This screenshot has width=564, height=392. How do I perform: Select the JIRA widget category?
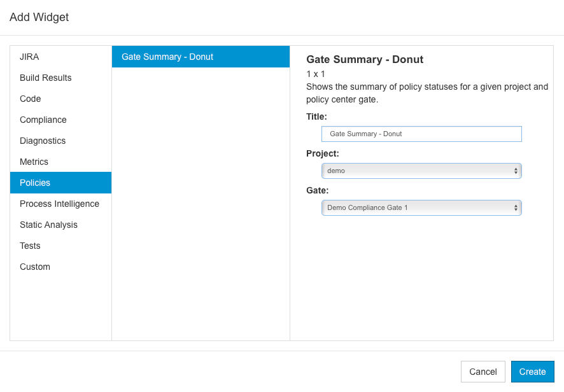click(60, 57)
